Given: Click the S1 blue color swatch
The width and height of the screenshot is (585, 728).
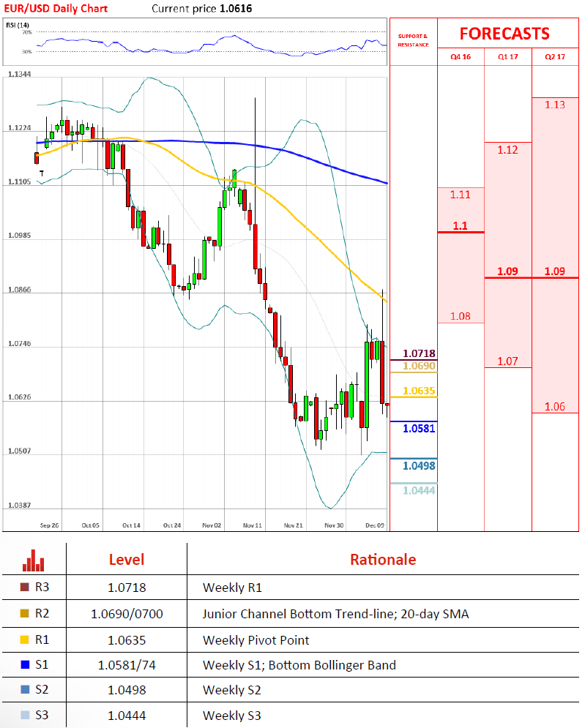Looking at the screenshot, I should [25, 664].
